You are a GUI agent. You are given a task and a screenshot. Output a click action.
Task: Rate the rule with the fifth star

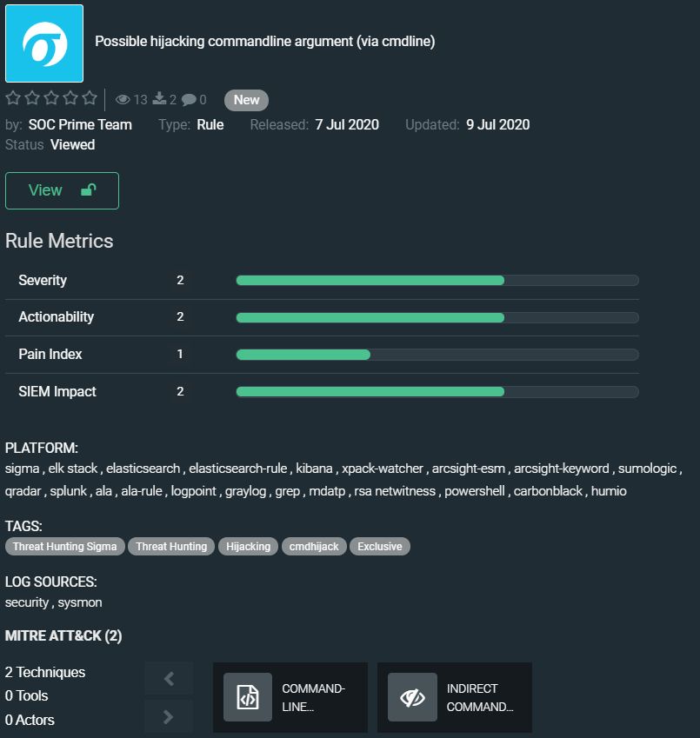click(x=90, y=99)
